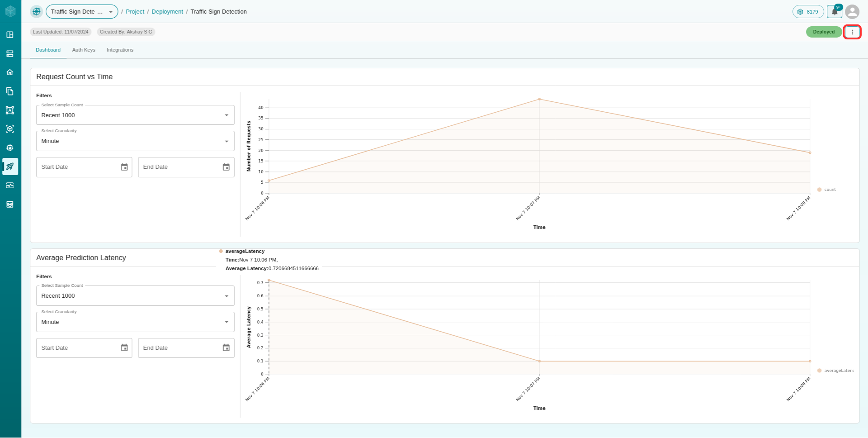Click the Average Prediction Latency heading
The image size is (868, 438).
(81, 258)
